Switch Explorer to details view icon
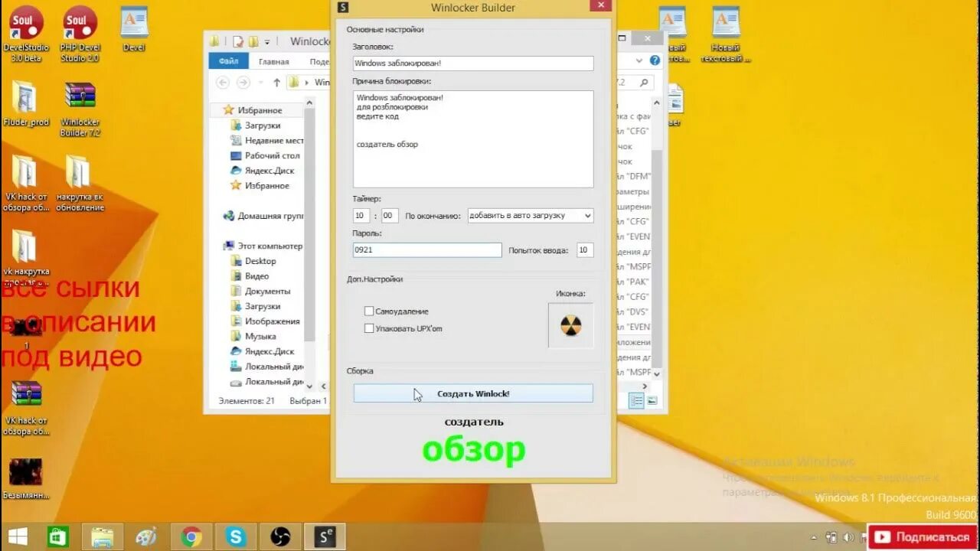Screen dimensions: 980x551 pyautogui.click(x=635, y=400)
